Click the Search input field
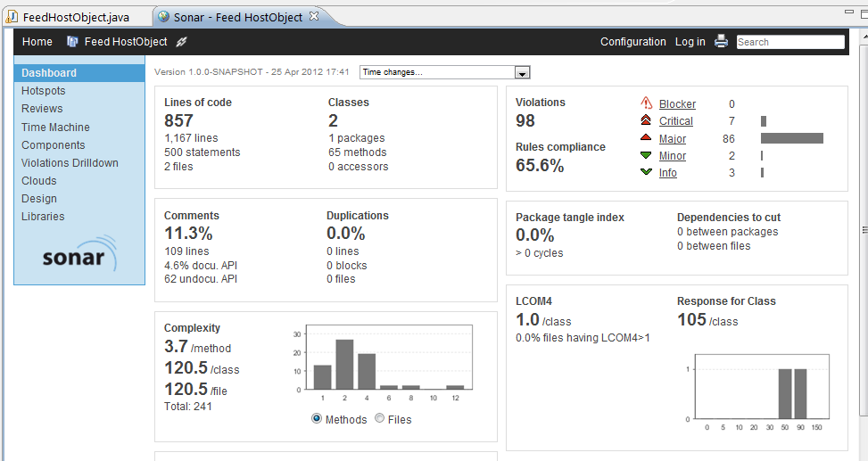 pos(790,42)
